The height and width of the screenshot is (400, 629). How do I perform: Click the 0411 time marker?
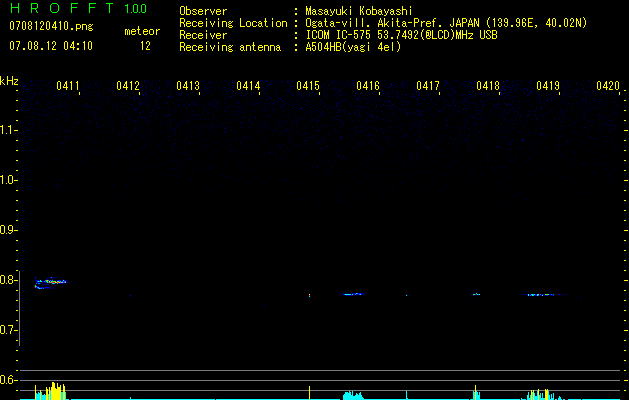tap(67, 86)
